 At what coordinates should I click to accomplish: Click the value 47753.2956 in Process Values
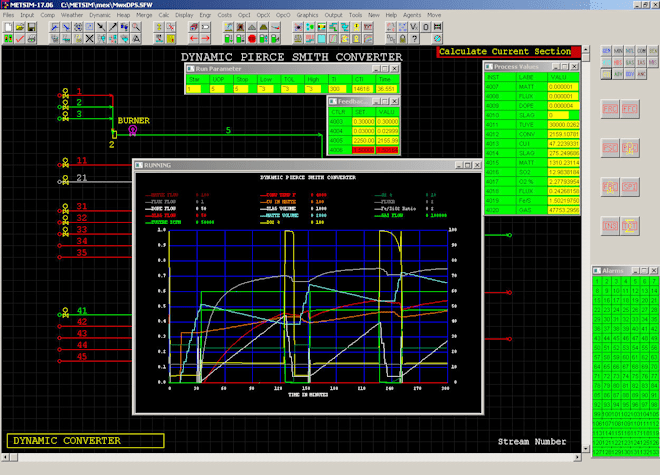click(564, 210)
